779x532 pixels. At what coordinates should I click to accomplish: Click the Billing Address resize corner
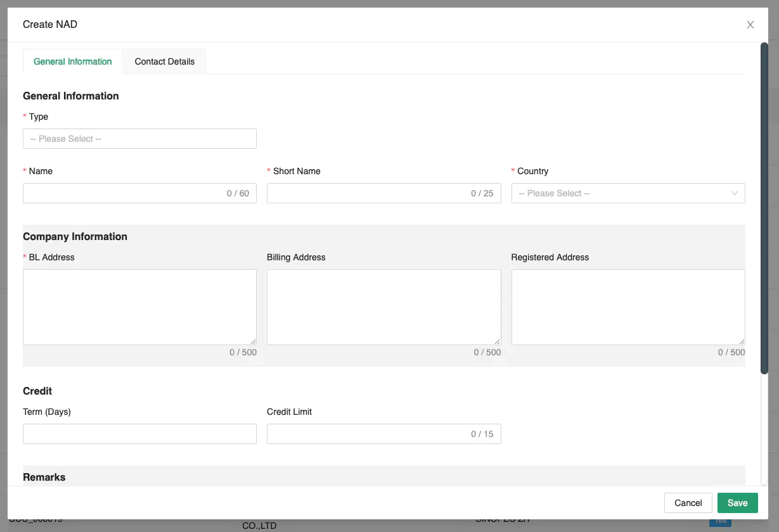tap(497, 341)
